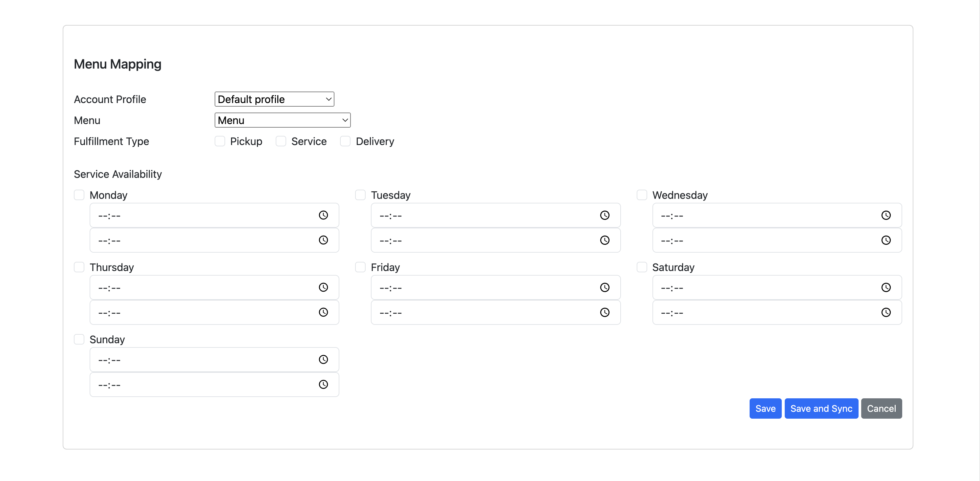This screenshot has height=481, width=980.
Task: Check the Sunday availability box
Action: (x=79, y=339)
